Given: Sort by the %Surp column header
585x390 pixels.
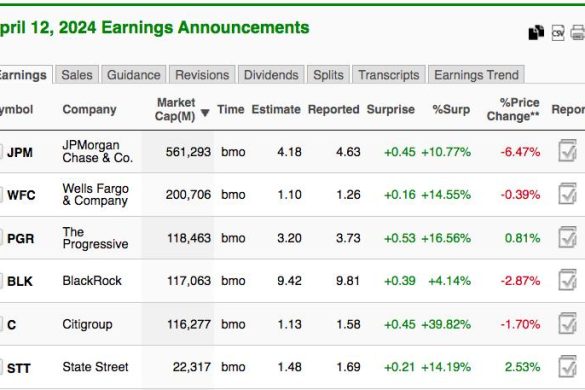Looking at the screenshot, I should pos(451,109).
